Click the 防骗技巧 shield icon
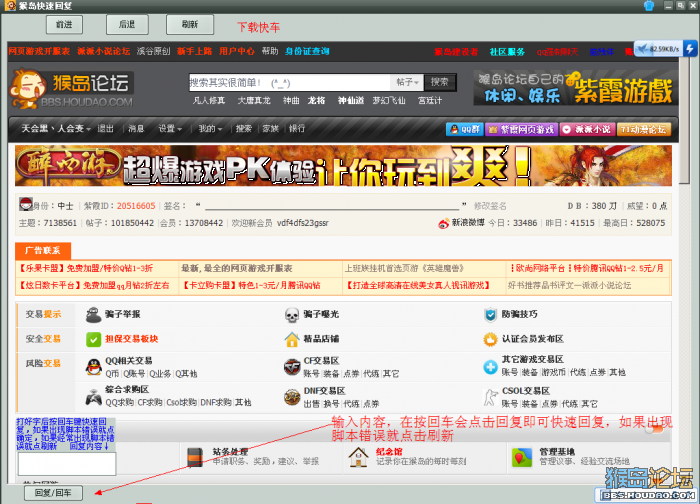The image size is (700, 504). [490, 315]
